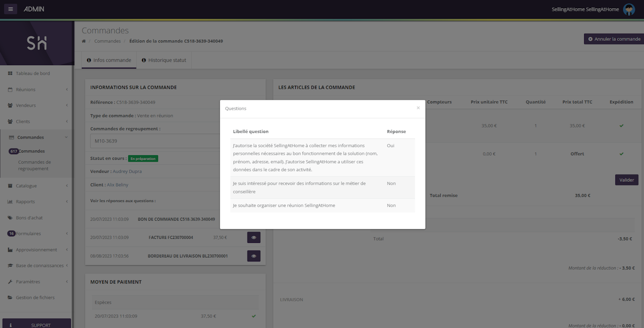Switch to the Historique statut tab
This screenshot has width=644, height=328.
pyautogui.click(x=164, y=60)
